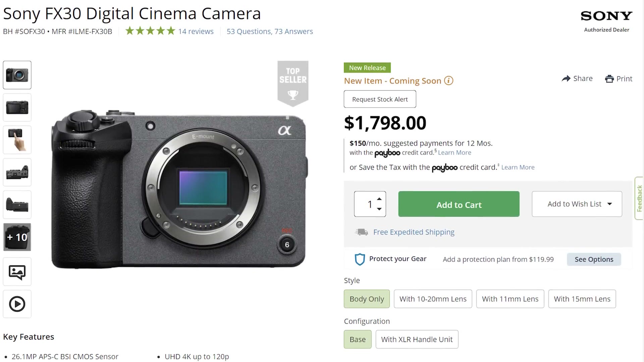
Task: Select the rear-view camera thumbnail
Action: pyautogui.click(x=17, y=108)
